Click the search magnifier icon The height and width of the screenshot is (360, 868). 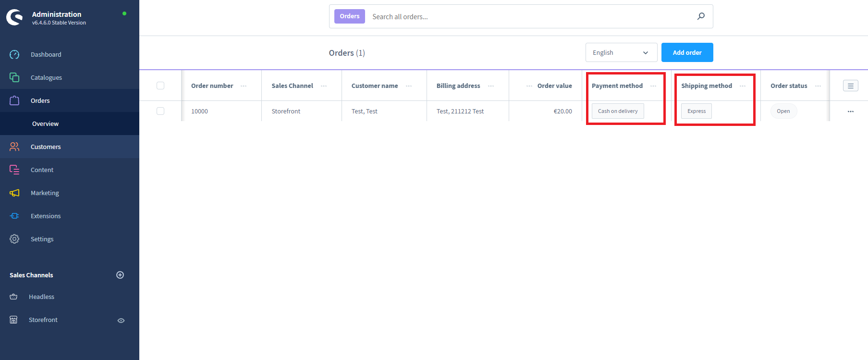point(701,16)
